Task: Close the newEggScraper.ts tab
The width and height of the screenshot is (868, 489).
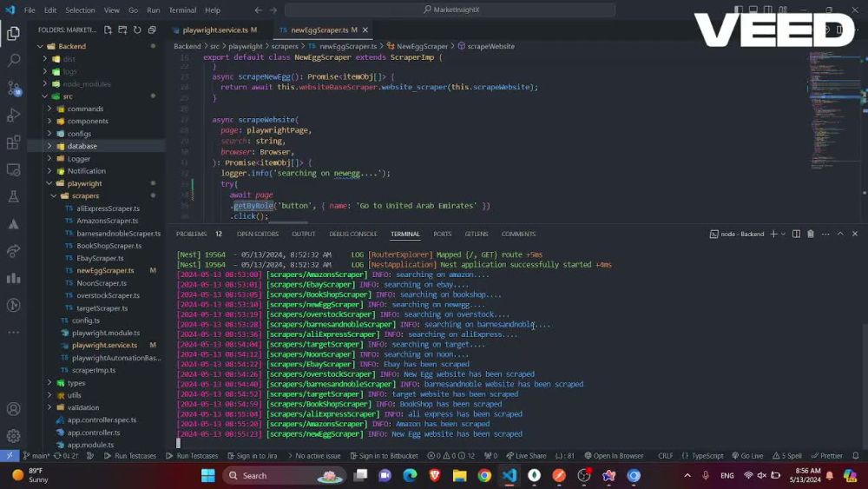Action: click(x=365, y=30)
